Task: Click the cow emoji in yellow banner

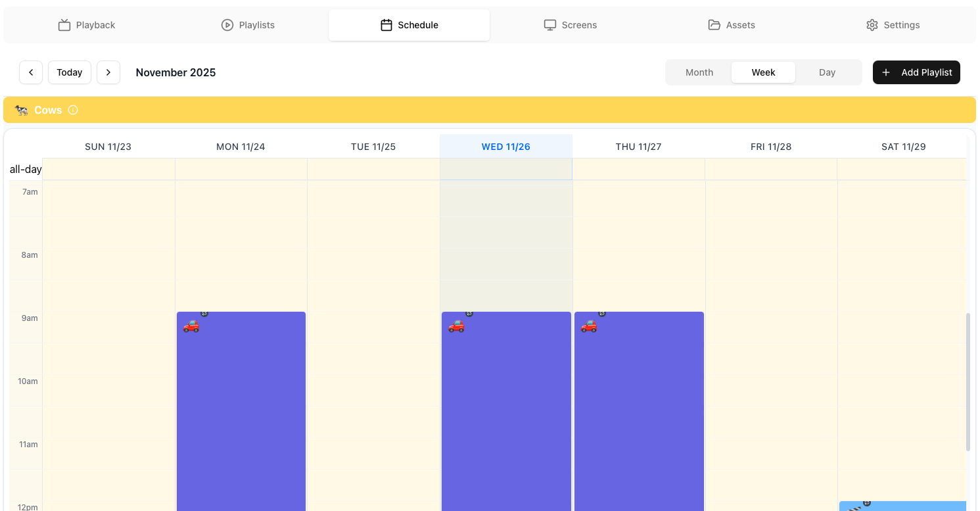Action: (22, 110)
